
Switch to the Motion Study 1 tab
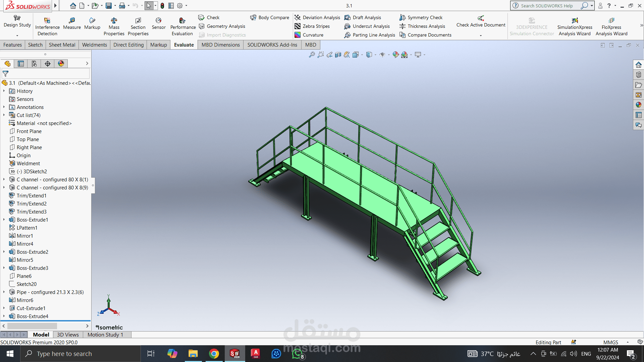[x=105, y=335]
